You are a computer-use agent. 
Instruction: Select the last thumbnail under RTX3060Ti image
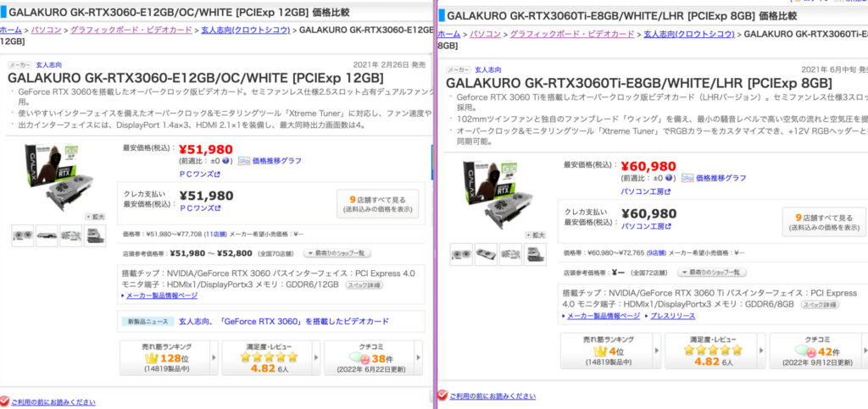pyautogui.click(x=535, y=254)
